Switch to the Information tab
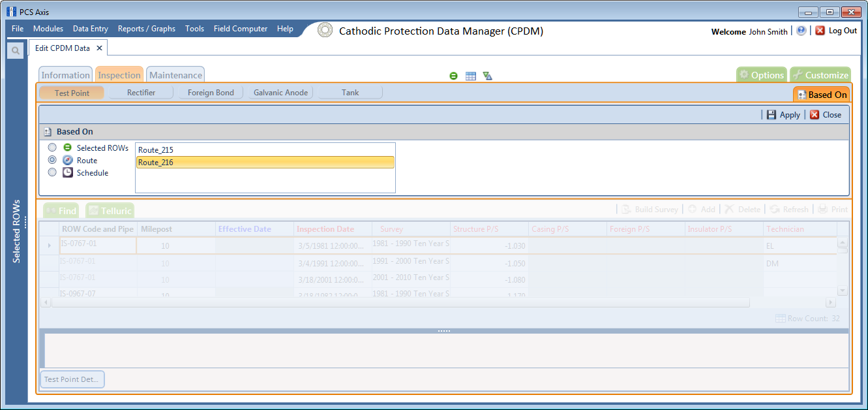Screen dimensions: 868x410 click(x=66, y=75)
